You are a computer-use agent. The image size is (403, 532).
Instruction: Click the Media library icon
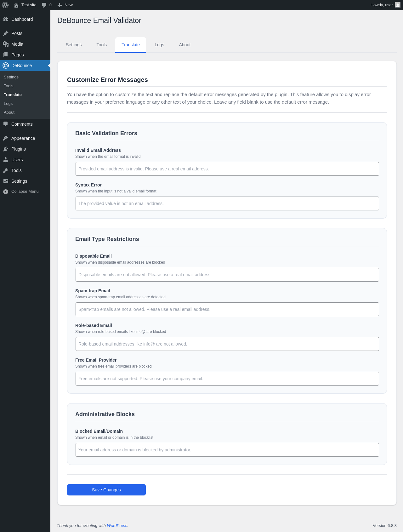[6, 44]
